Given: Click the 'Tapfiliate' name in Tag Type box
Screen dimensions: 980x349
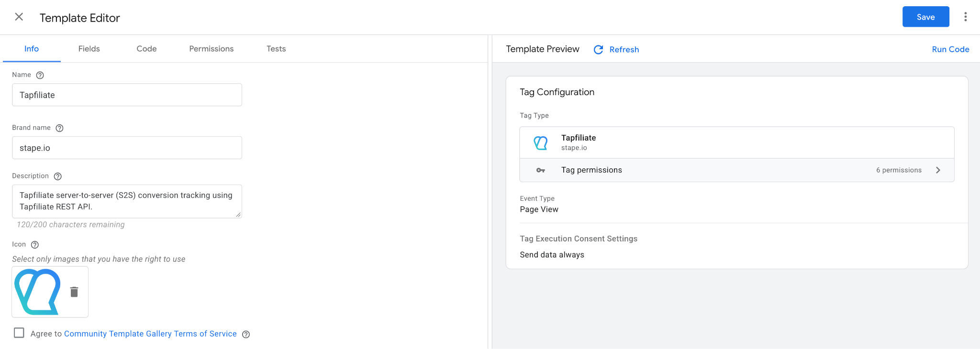Looking at the screenshot, I should 579,138.
